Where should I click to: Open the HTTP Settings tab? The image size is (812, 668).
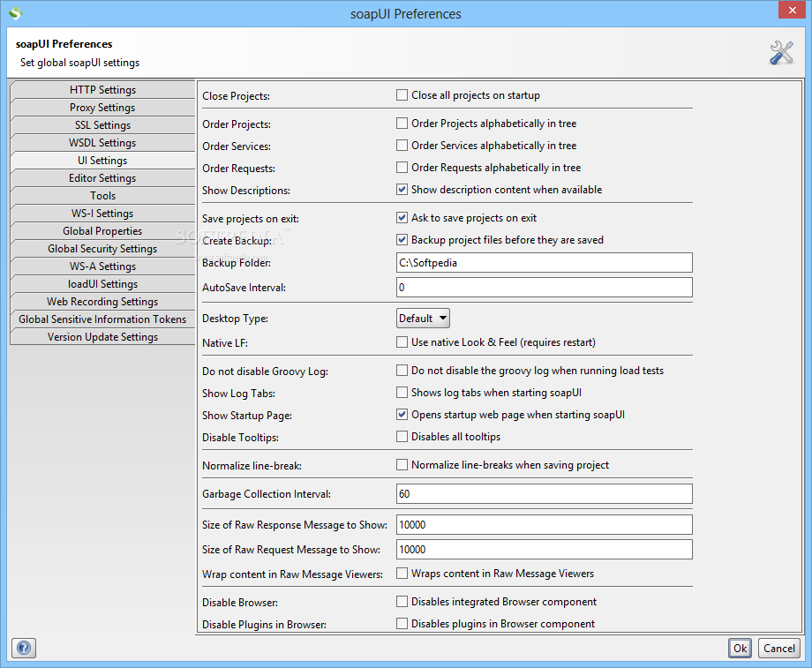[x=102, y=90]
